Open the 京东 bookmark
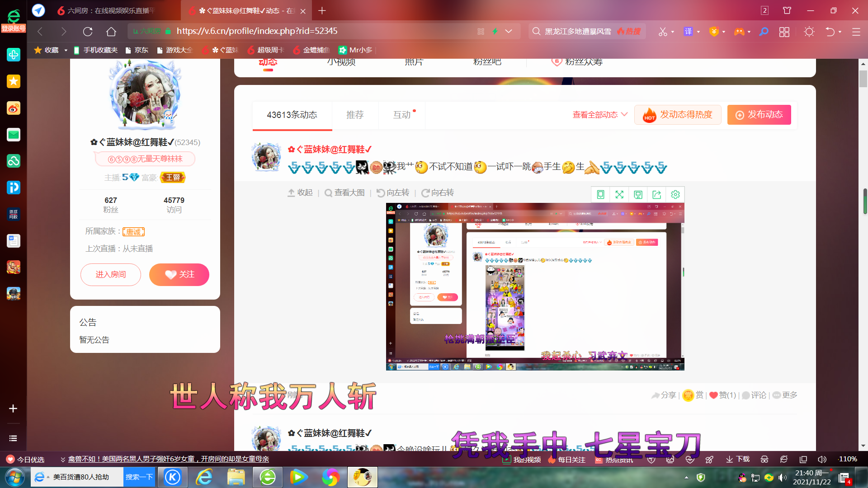Image resolution: width=868 pixels, height=488 pixels. 137,50
